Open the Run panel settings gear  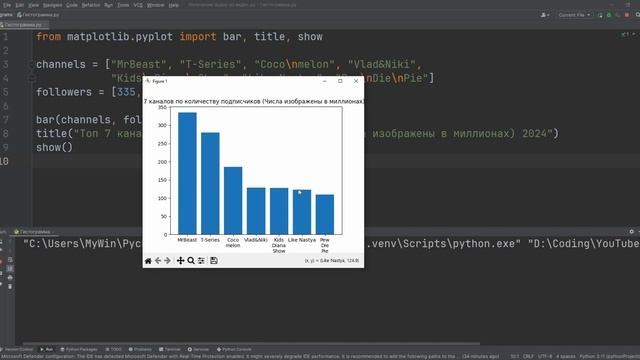click(x=631, y=231)
